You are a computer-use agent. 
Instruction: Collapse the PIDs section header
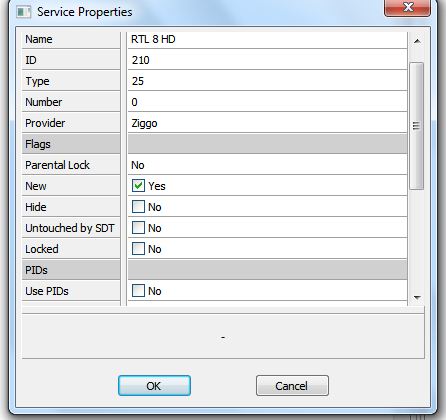pyautogui.click(x=71, y=270)
